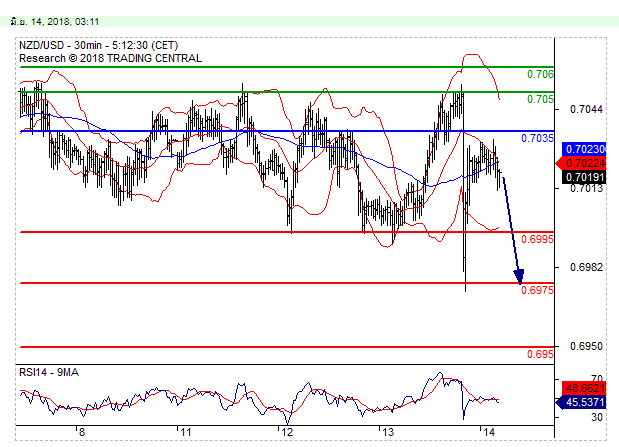Click the RSI 30 level label
Viewport: 619px width, 447px height.
coord(597,417)
